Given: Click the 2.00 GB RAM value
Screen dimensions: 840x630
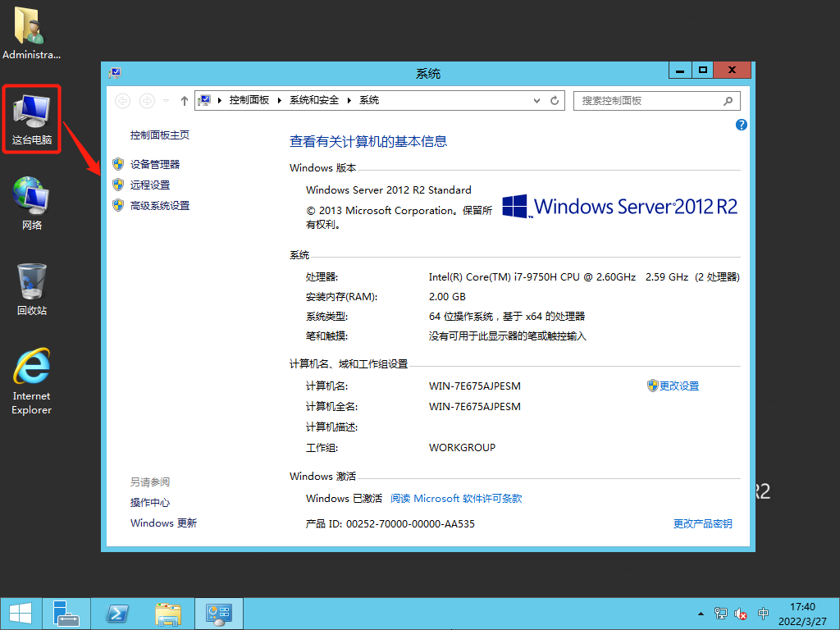Looking at the screenshot, I should coord(447,297).
